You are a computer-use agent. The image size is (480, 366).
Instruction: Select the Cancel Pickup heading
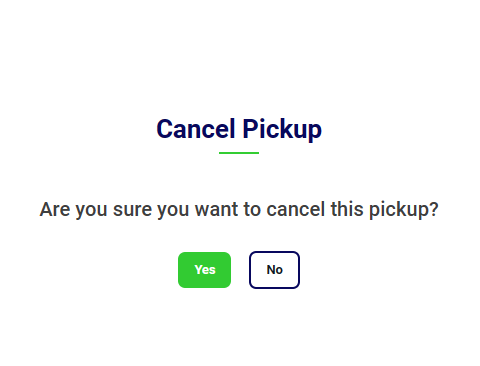[239, 129]
